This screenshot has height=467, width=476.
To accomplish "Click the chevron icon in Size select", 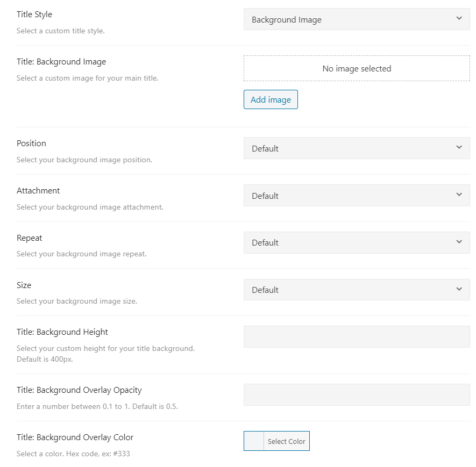I will coord(459,289).
